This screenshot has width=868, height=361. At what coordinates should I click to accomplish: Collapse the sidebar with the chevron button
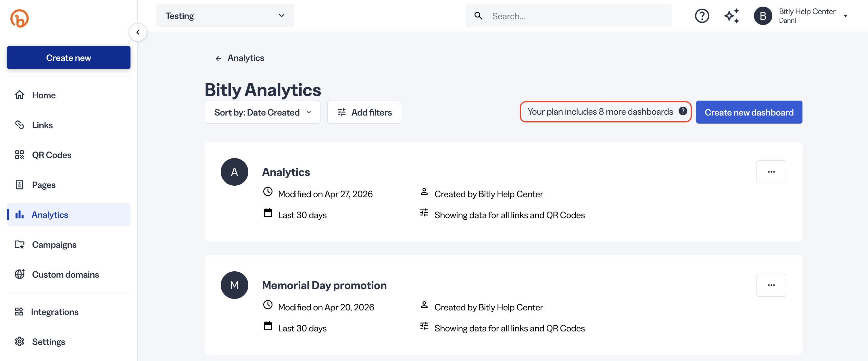pyautogui.click(x=138, y=32)
